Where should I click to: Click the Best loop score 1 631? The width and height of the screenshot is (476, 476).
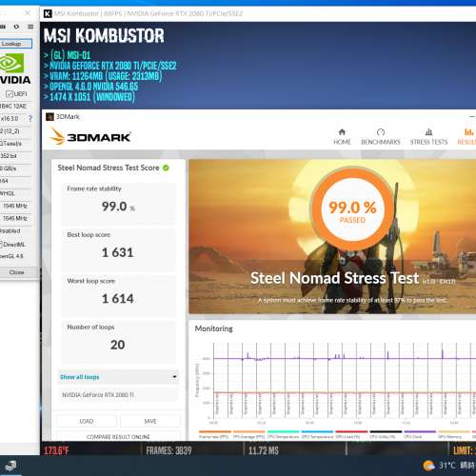[x=117, y=252]
